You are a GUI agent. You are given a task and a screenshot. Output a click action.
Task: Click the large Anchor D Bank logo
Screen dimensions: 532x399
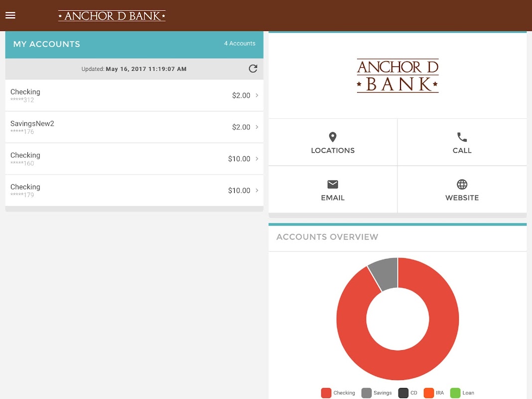398,76
